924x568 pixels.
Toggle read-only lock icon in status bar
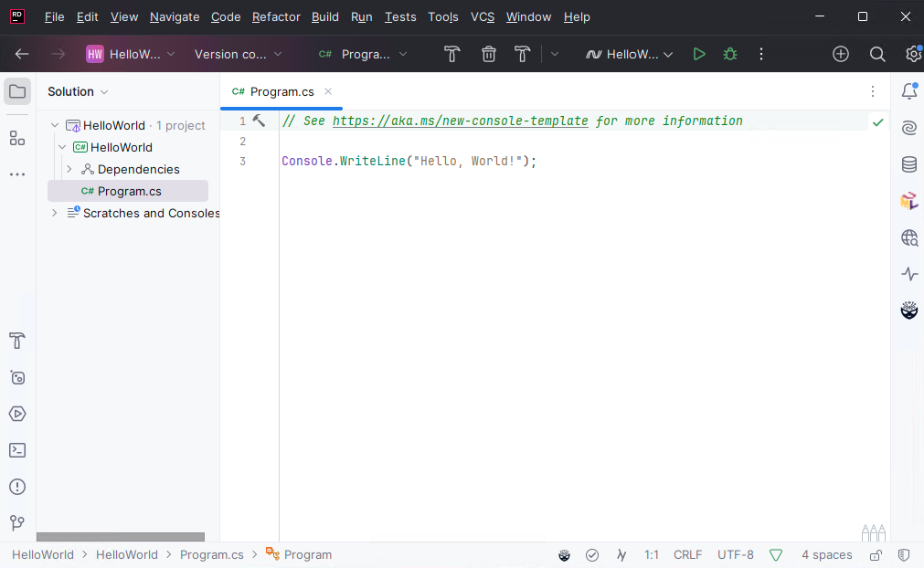click(876, 555)
